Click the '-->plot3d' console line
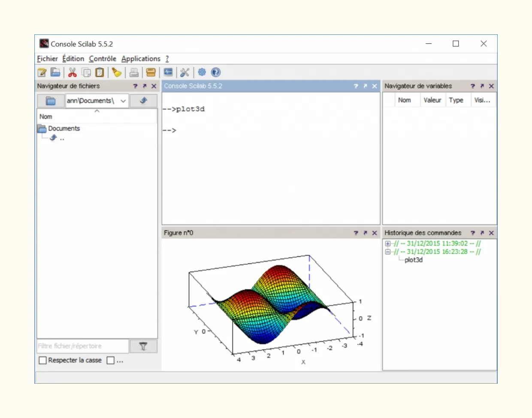 [184, 109]
